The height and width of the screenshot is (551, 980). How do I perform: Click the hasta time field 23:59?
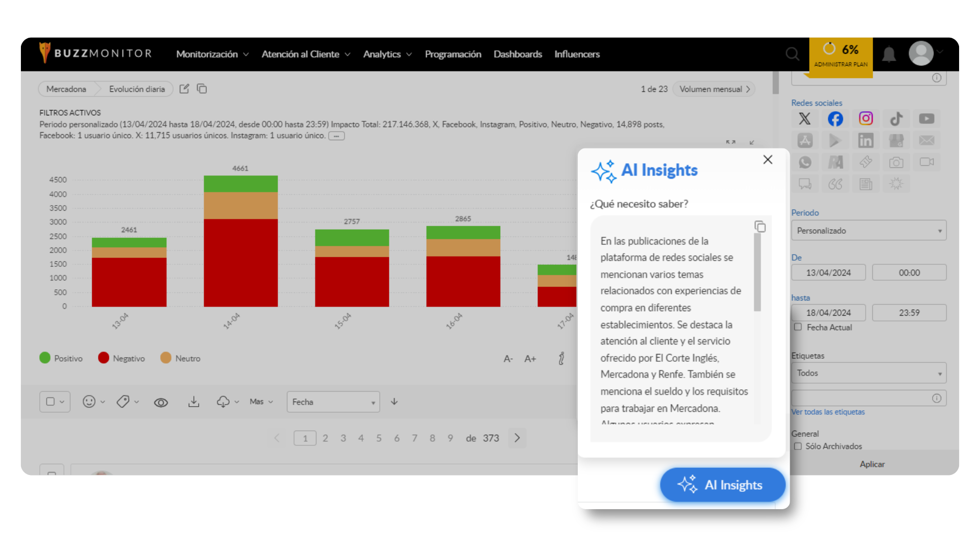pos(909,313)
